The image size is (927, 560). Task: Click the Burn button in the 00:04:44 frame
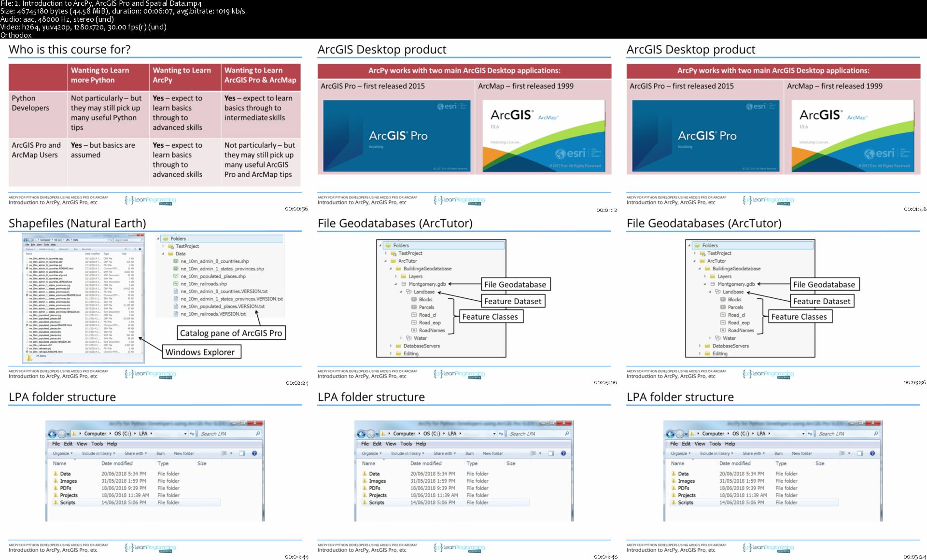click(x=160, y=453)
